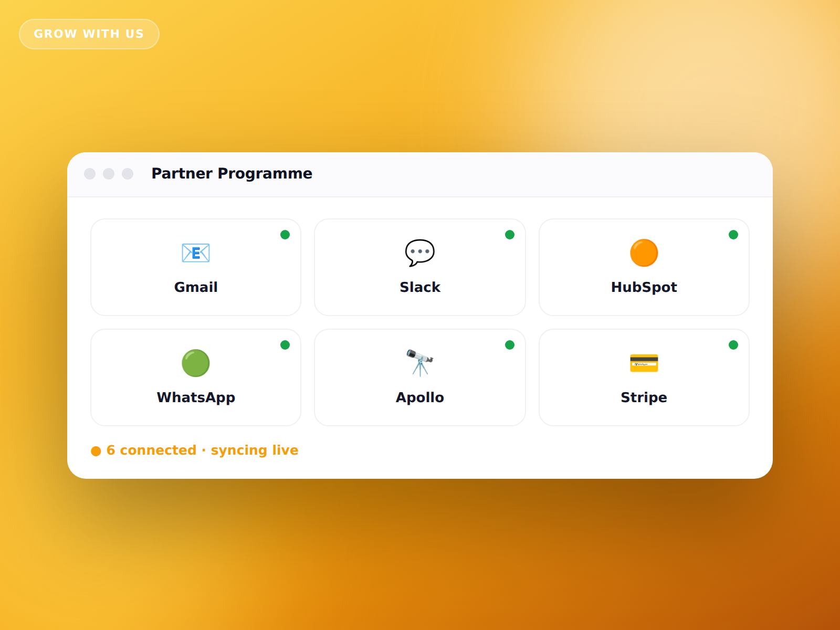Viewport: 840px width, 630px height.
Task: Click the Stripe credit card icon
Action: (x=644, y=363)
